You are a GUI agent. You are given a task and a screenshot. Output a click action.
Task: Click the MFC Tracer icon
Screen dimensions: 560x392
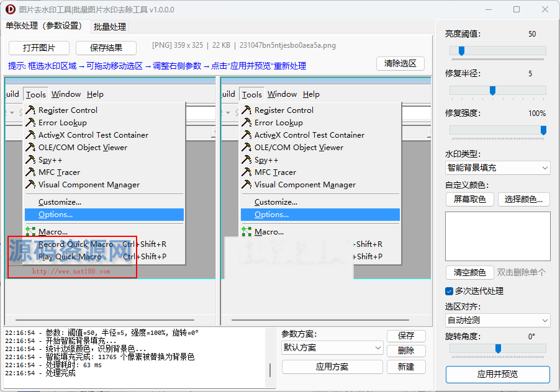click(x=29, y=172)
